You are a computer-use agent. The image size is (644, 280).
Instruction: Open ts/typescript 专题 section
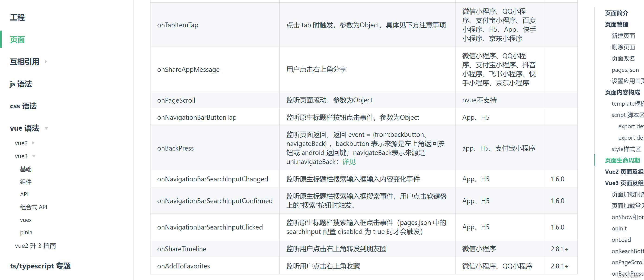40,266
